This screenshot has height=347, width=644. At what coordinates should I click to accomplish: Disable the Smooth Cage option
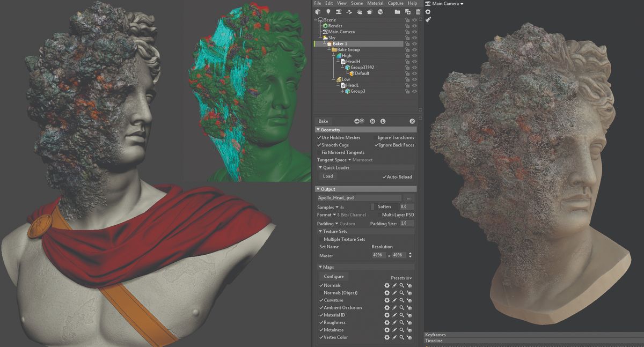pyautogui.click(x=320, y=145)
